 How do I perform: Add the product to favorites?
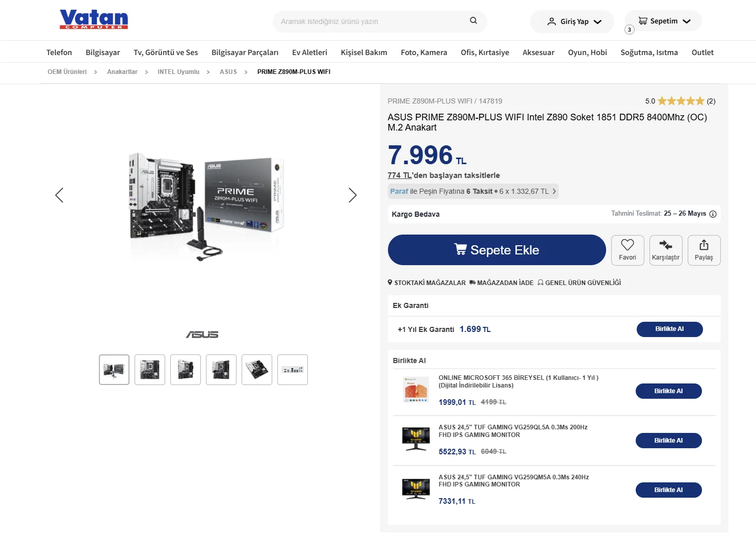[628, 250]
